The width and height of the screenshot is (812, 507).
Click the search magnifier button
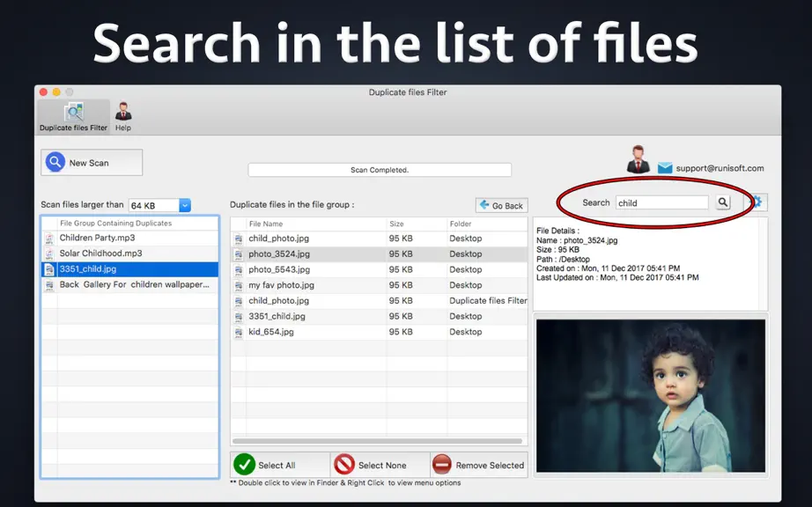click(723, 202)
